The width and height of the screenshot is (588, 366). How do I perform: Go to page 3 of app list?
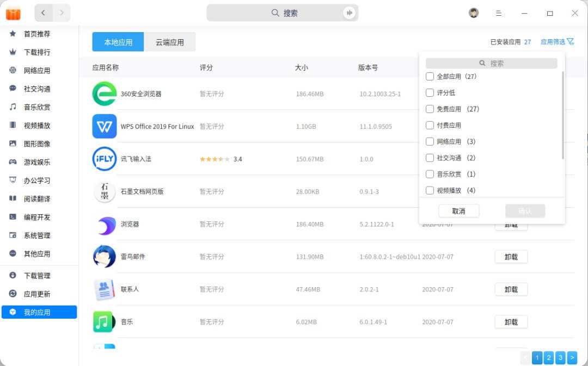click(560, 357)
